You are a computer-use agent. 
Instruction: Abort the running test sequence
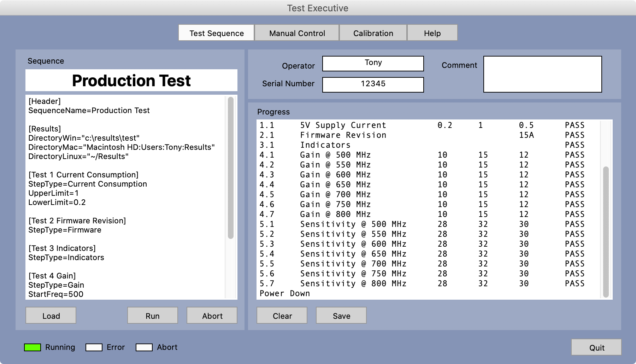(x=212, y=315)
